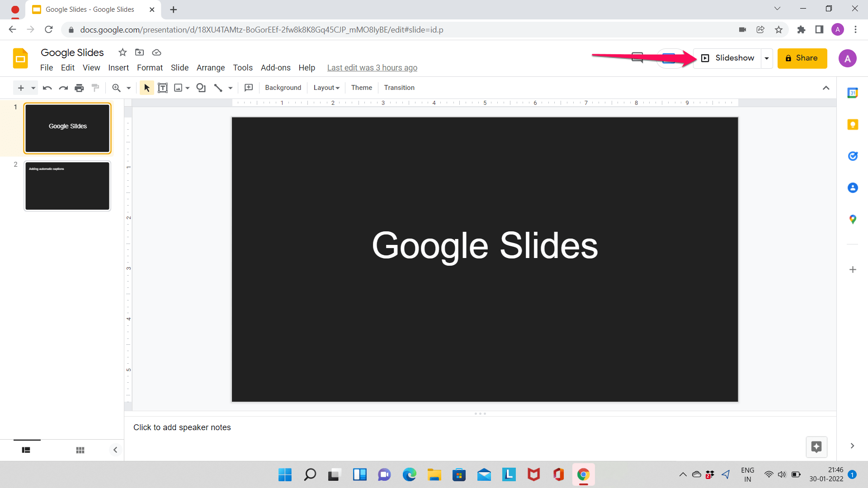Open the Add-ons menu

(276, 68)
